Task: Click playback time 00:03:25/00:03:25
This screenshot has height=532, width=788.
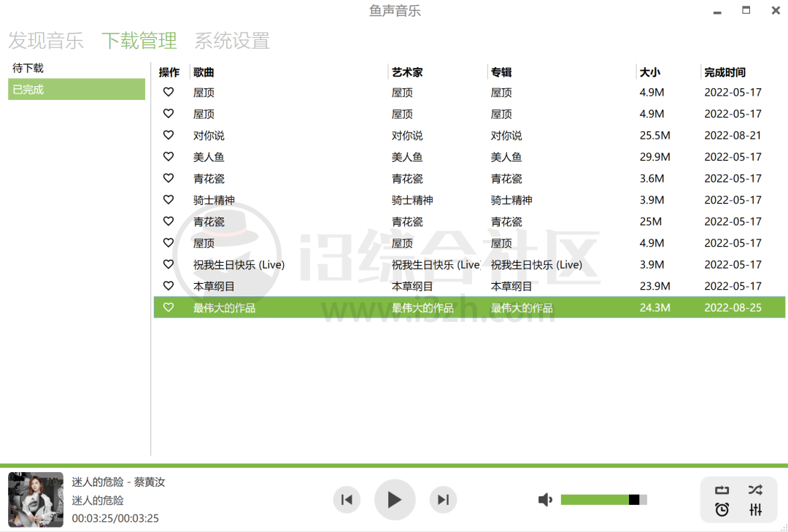Action: tap(115, 518)
